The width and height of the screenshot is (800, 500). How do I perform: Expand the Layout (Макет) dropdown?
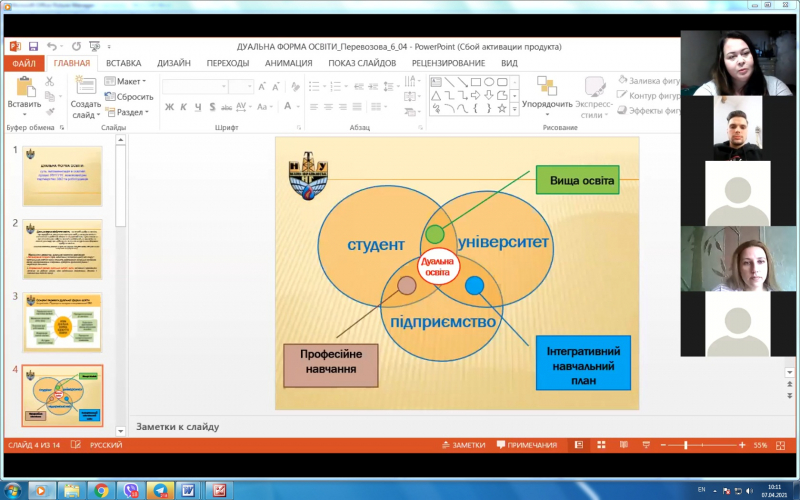pyautogui.click(x=130, y=81)
